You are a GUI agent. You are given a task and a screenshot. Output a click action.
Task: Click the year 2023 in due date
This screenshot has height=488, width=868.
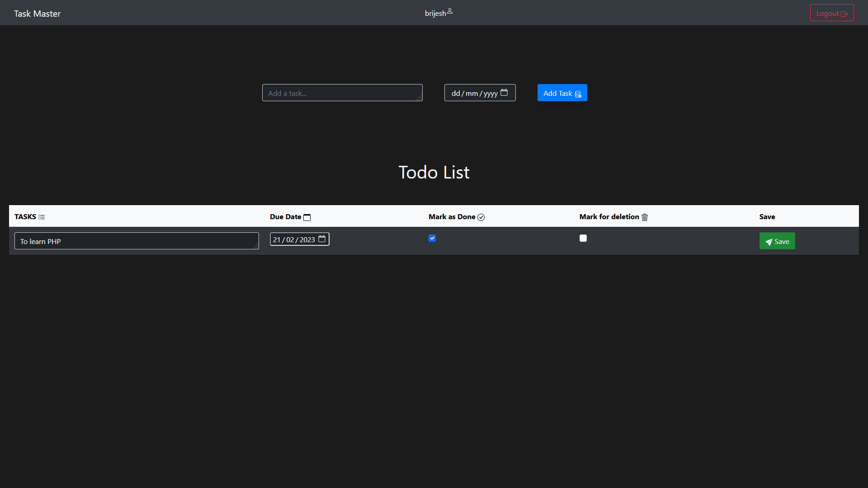pos(307,240)
